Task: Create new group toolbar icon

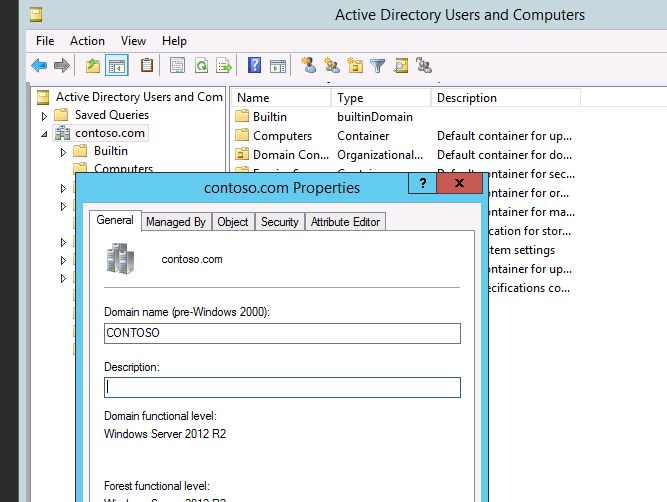Action: tap(332, 65)
